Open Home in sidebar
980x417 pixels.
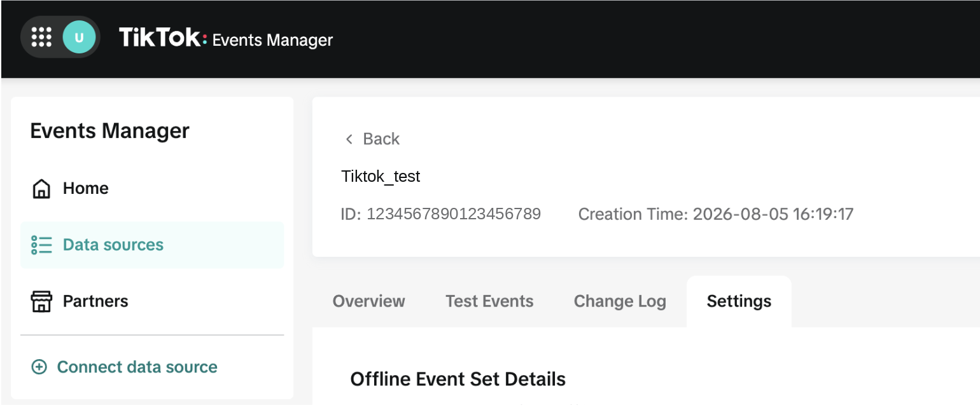152,189
